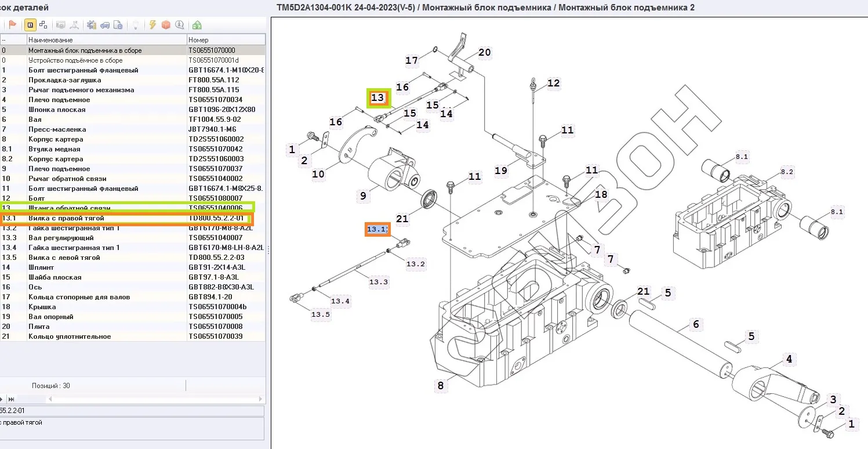The height and width of the screenshot is (449, 868).
Task: Click the yellow lightning bolt icon
Action: [x=152, y=25]
